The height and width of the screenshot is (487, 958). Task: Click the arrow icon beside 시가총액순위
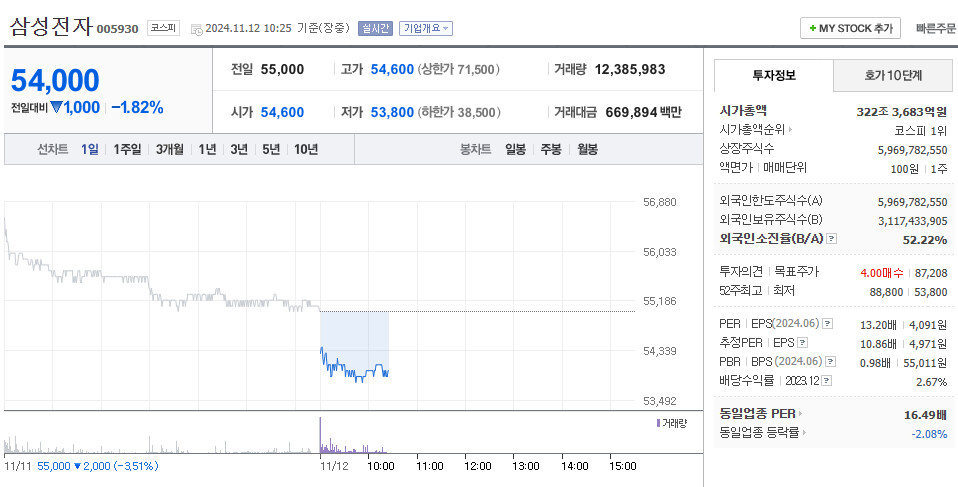point(790,130)
